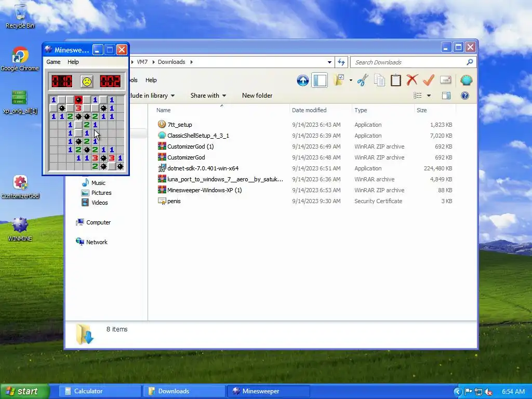Click the certificate icon of the 3 KB file
This screenshot has height=399, width=532.
tap(162, 201)
